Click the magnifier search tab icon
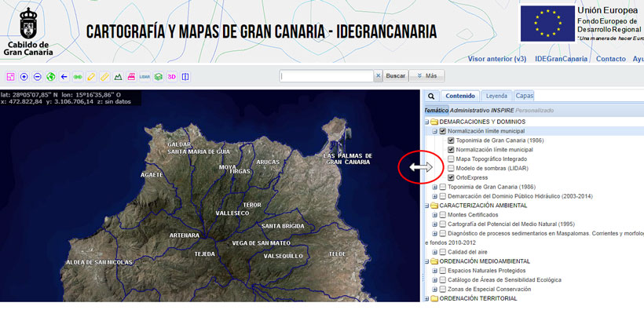Screen dimensions: 644x310 (431, 96)
